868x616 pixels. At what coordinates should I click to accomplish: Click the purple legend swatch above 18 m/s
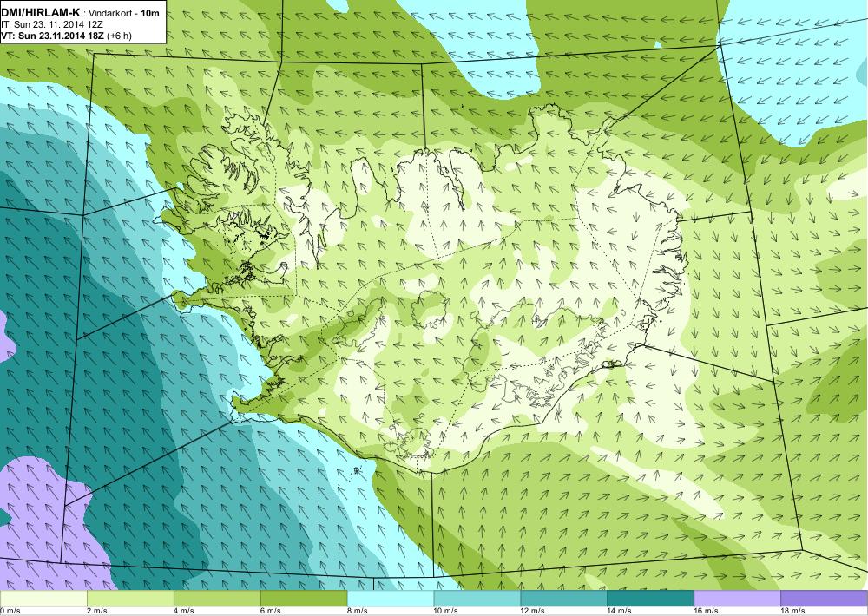tap(825, 599)
